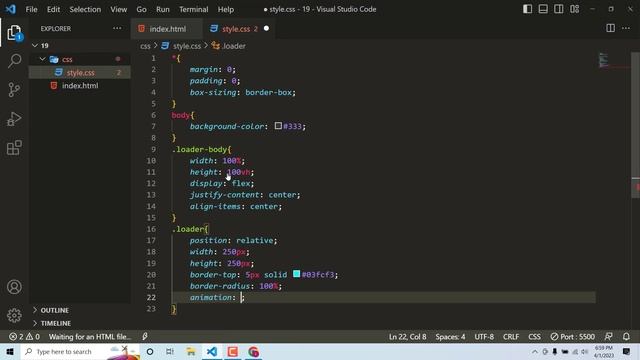
Task: Toggle primary side bar layout icon
Action: 527,9
